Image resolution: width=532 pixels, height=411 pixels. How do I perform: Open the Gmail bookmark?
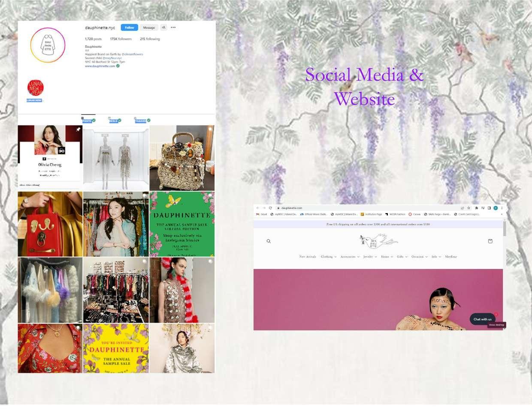(262, 214)
